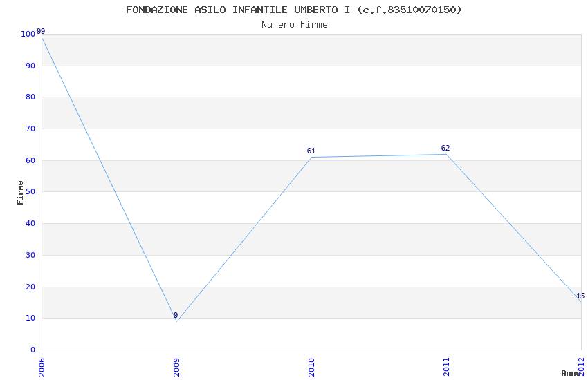This screenshot has height=380, width=588.
Task: Click the y-axis value 20
Action: pos(30,287)
